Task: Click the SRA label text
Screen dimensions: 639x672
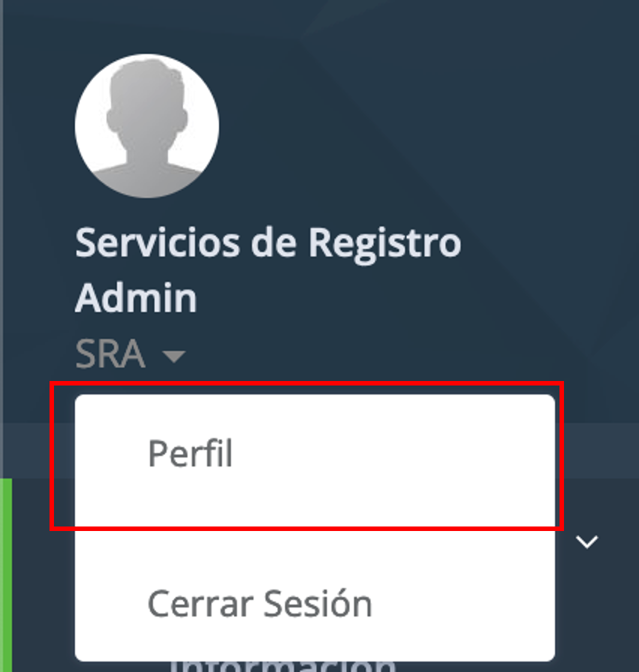Action: [x=110, y=354]
